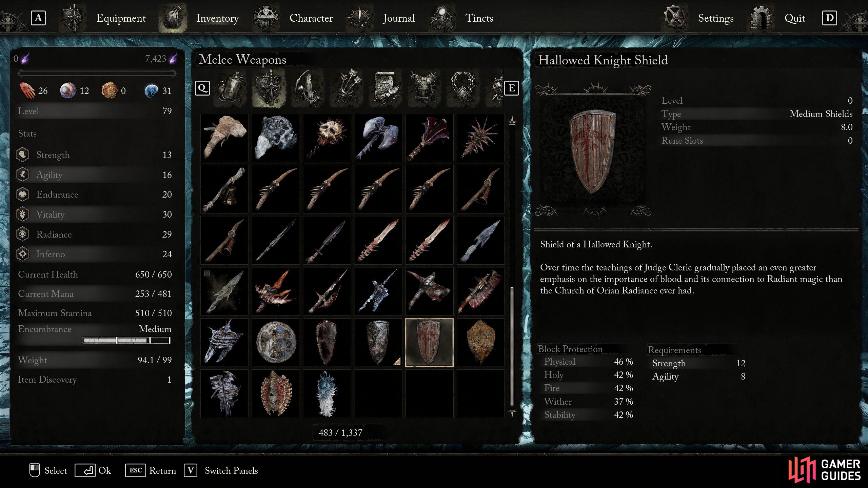Open the spell scroll category icon
Image resolution: width=868 pixels, height=488 pixels.
pos(387,88)
